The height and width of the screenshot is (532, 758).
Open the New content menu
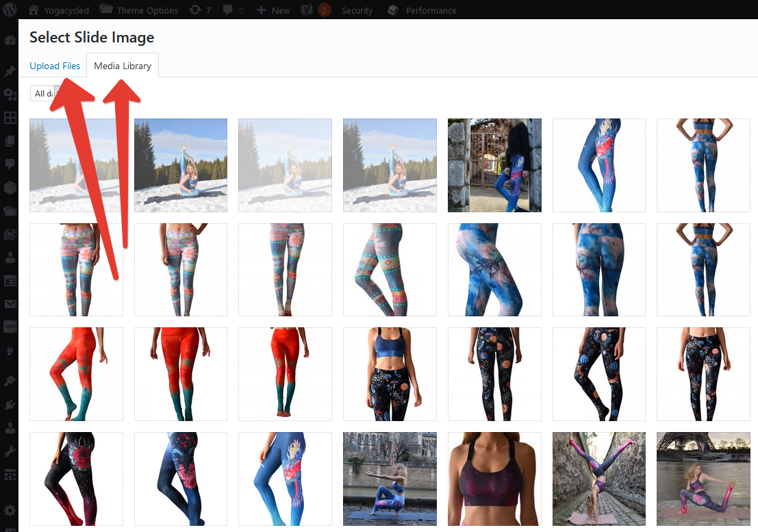[x=273, y=10]
